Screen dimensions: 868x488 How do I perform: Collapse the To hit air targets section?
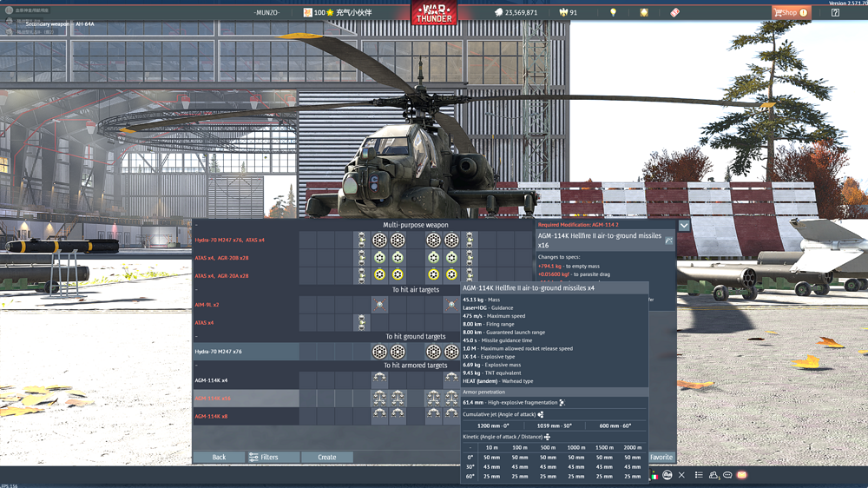click(x=196, y=290)
